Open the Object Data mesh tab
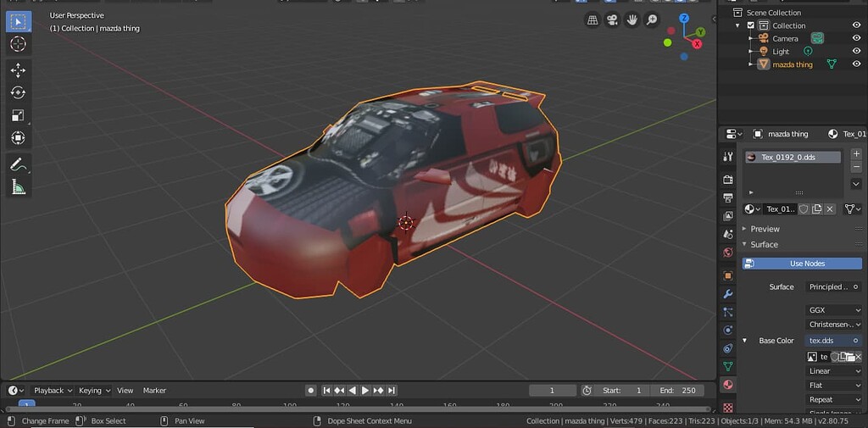868x428 pixels. [x=728, y=366]
